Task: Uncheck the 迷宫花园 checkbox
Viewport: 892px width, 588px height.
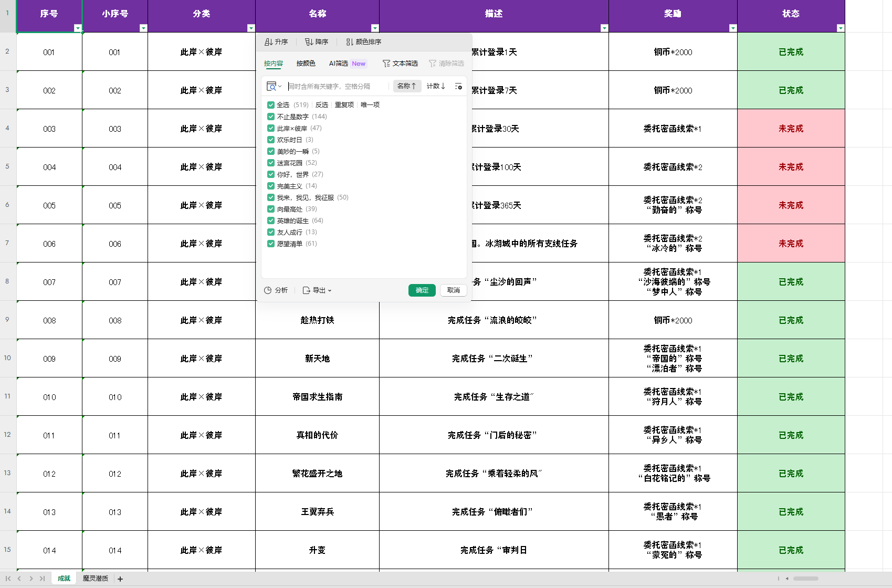Action: 271,163
